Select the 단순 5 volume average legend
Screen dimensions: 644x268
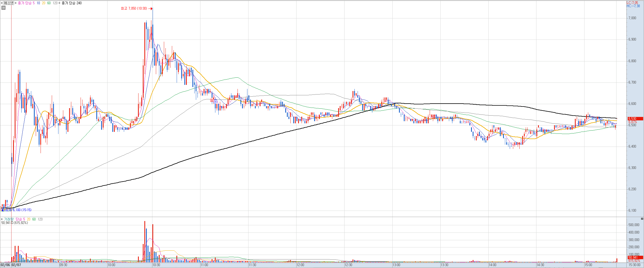[20, 219]
